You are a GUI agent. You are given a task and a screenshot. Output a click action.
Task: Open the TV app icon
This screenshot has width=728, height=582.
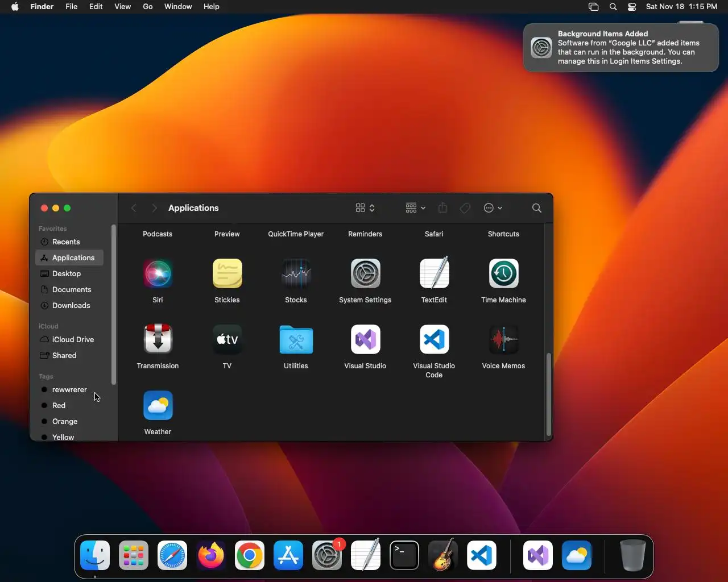(x=227, y=339)
